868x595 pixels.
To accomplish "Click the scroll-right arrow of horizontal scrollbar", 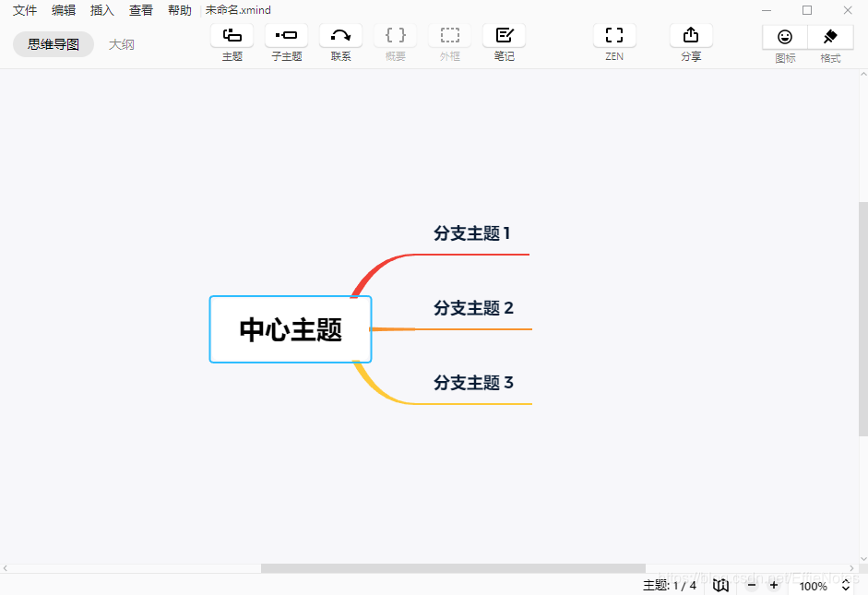I will click(x=852, y=568).
